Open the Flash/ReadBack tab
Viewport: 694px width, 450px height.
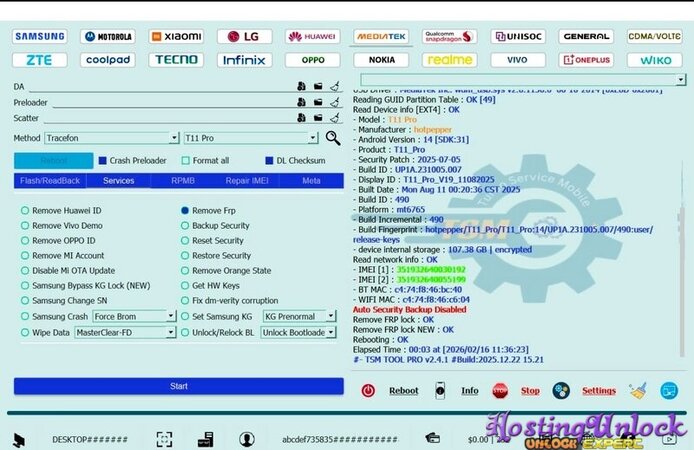point(49,181)
